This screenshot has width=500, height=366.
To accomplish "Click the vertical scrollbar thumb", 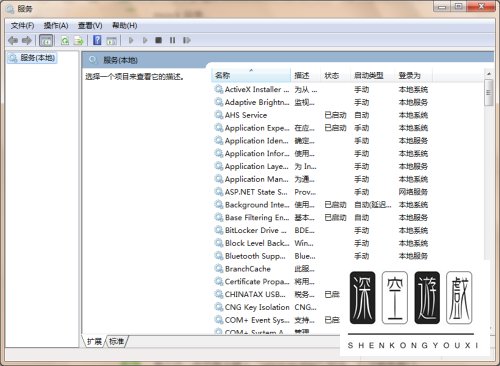I will [x=489, y=92].
